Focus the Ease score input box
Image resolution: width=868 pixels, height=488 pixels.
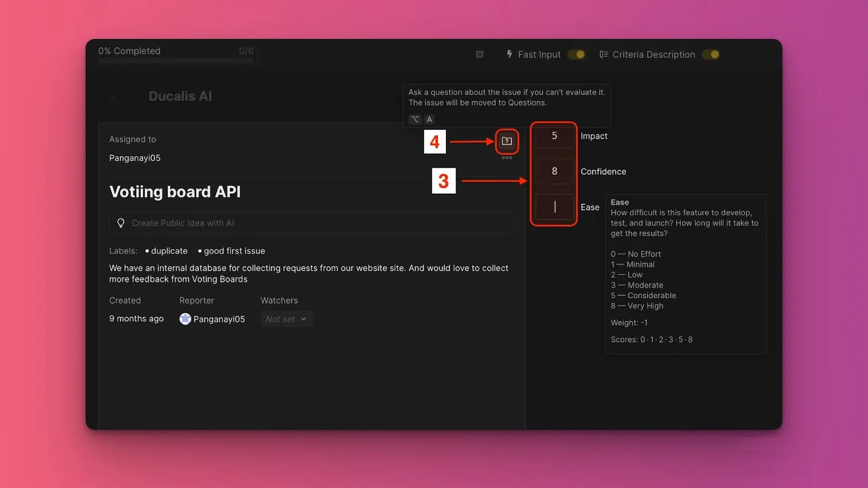click(554, 207)
